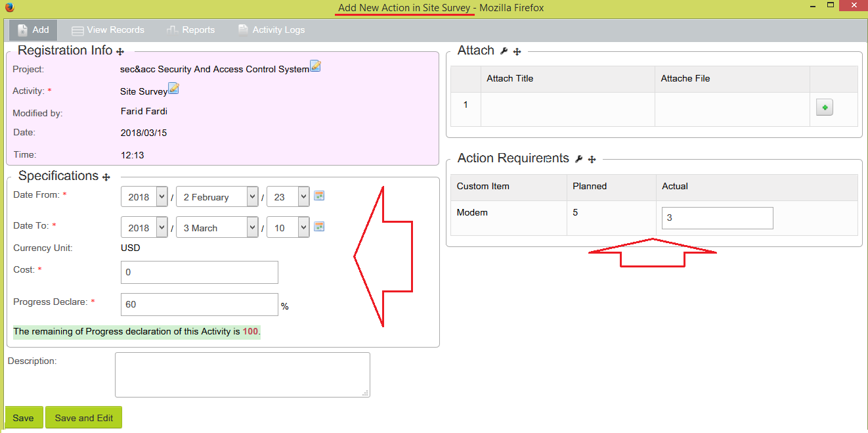
Task: Click the 12:13 time value
Action: [x=132, y=155]
